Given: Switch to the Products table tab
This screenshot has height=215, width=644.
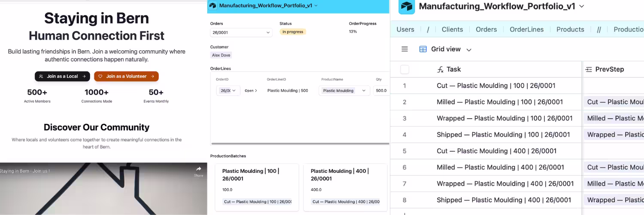Looking at the screenshot, I should pos(570,29).
